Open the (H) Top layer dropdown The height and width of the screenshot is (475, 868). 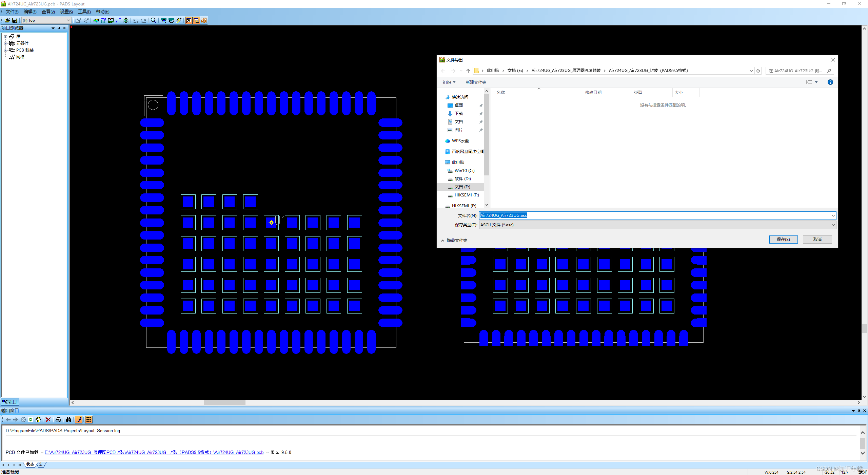[68, 20]
